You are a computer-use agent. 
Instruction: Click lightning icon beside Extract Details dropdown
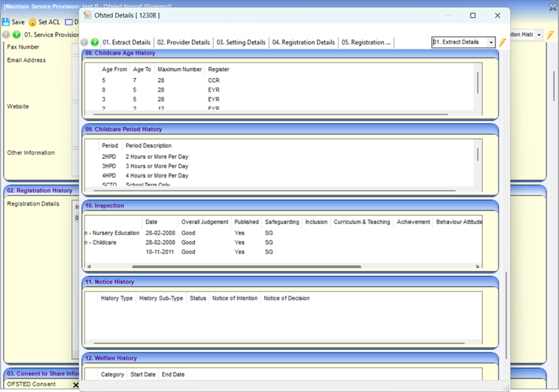[503, 42]
